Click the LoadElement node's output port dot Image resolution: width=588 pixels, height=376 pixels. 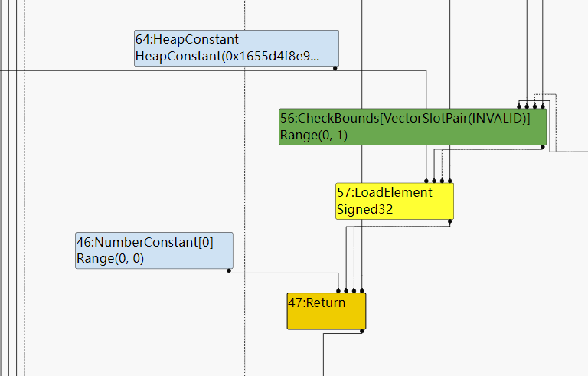pos(450,221)
